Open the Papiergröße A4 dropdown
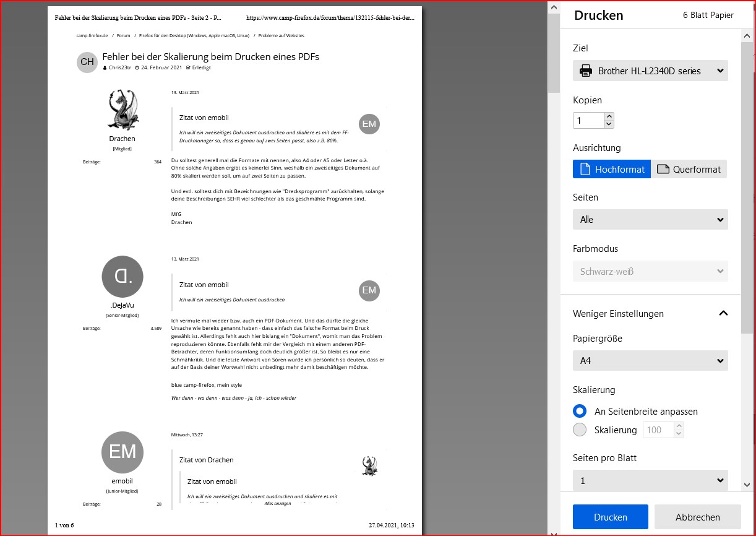Screen dimensions: 756x536 pyautogui.click(x=650, y=360)
